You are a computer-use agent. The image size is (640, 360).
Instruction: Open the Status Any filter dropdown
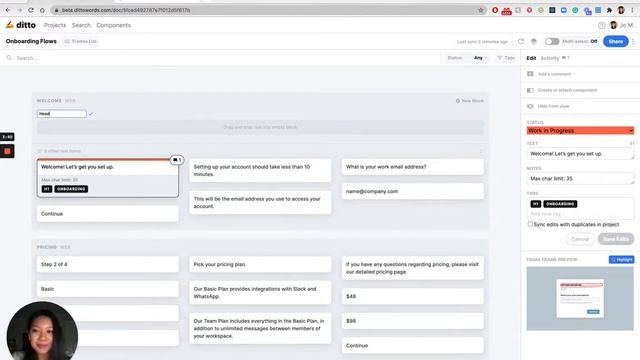point(467,58)
